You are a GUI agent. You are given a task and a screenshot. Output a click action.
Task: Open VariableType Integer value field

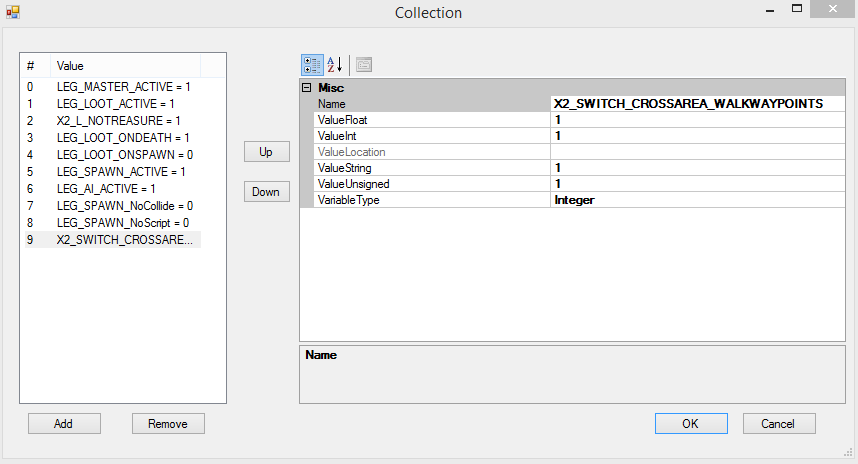point(697,200)
